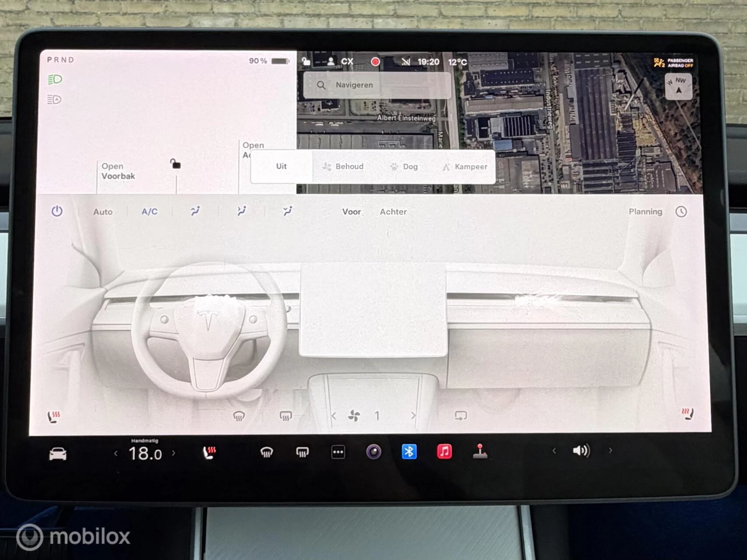Toggle climate power button off
Screen dimensions: 747x560
point(57,211)
